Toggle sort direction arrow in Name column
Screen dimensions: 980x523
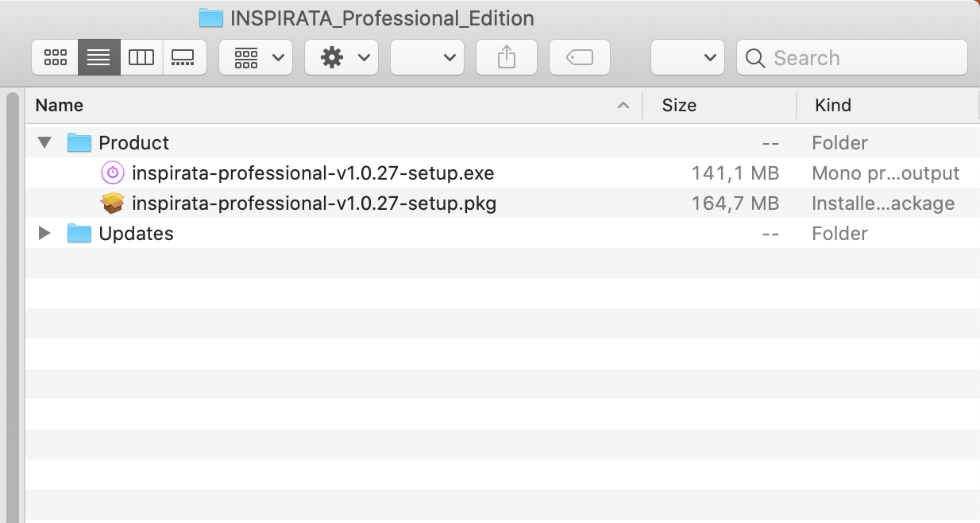624,105
